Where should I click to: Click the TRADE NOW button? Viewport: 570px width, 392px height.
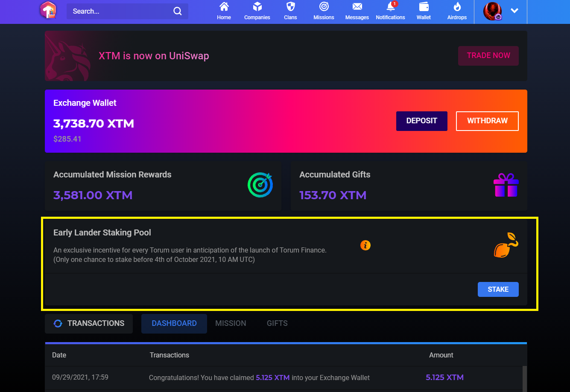coord(488,56)
